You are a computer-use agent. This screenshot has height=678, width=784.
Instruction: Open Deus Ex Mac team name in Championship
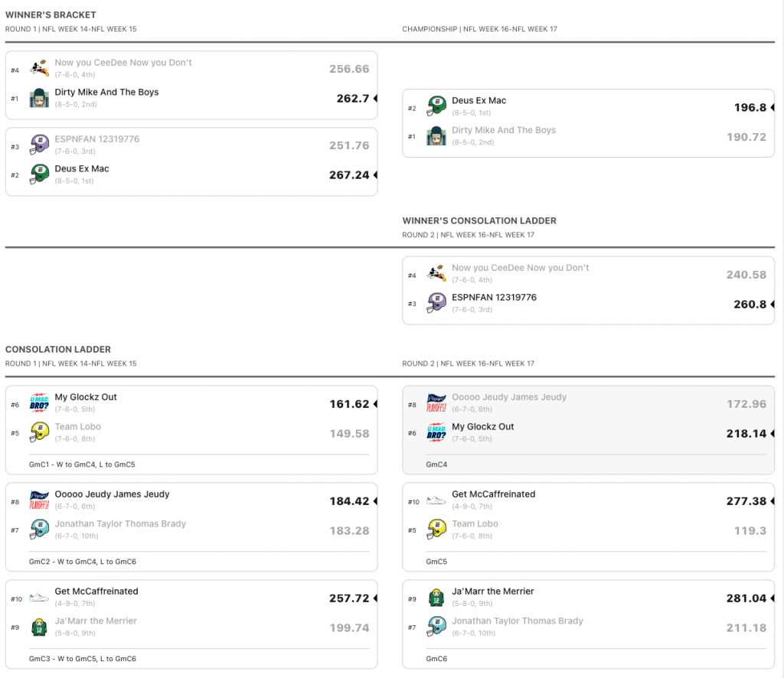coord(479,100)
